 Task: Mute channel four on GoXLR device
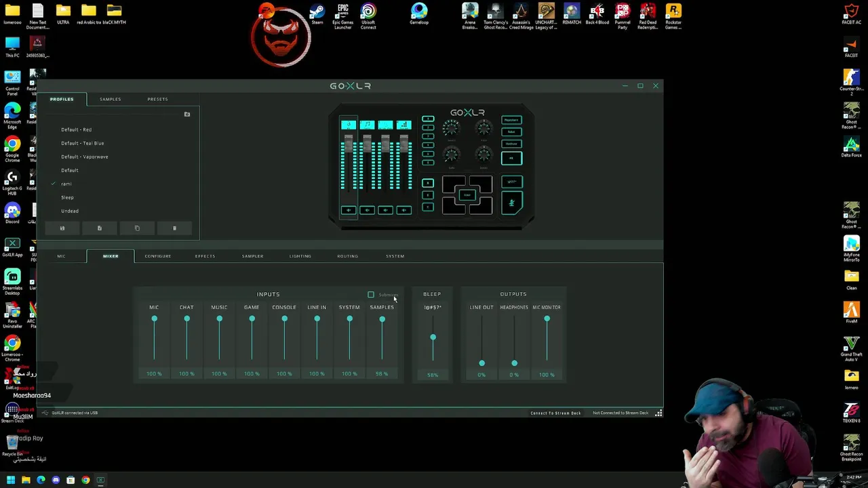click(x=403, y=210)
